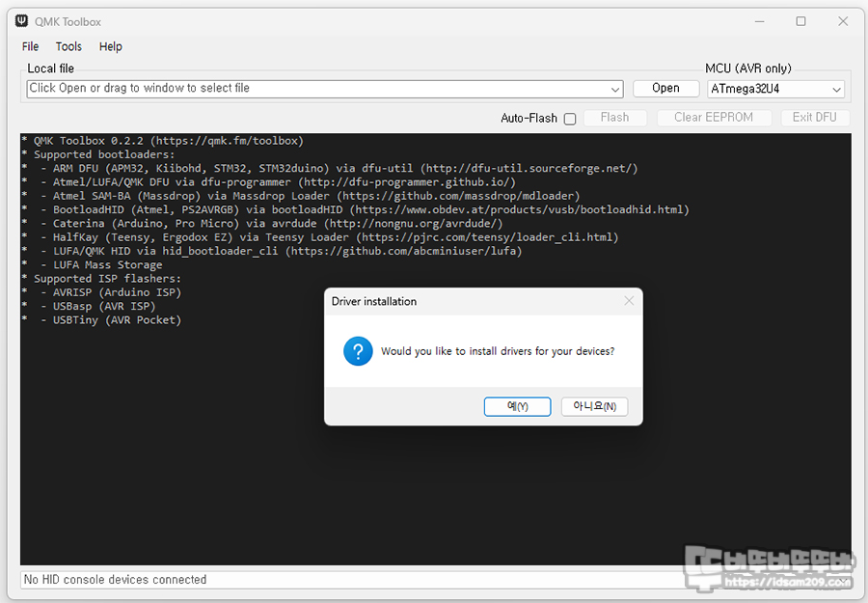Image resolution: width=868 pixels, height=603 pixels.
Task: Enable the Auto-Flash checkbox
Action: (x=570, y=119)
